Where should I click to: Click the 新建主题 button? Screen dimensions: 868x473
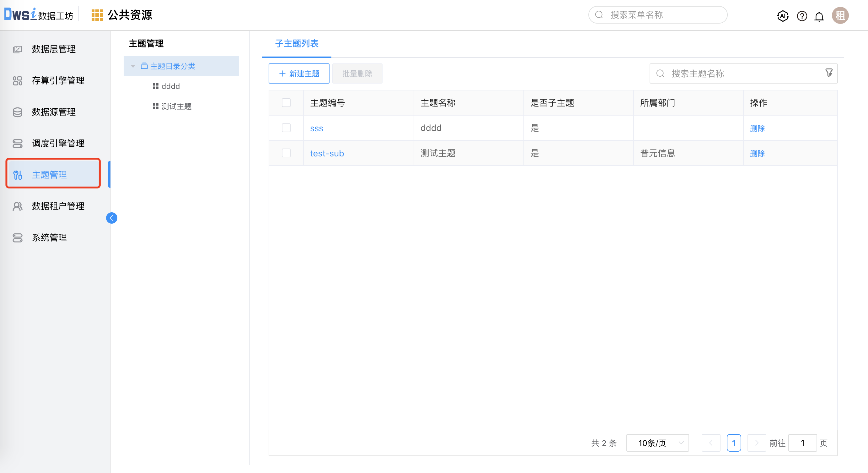pos(298,73)
